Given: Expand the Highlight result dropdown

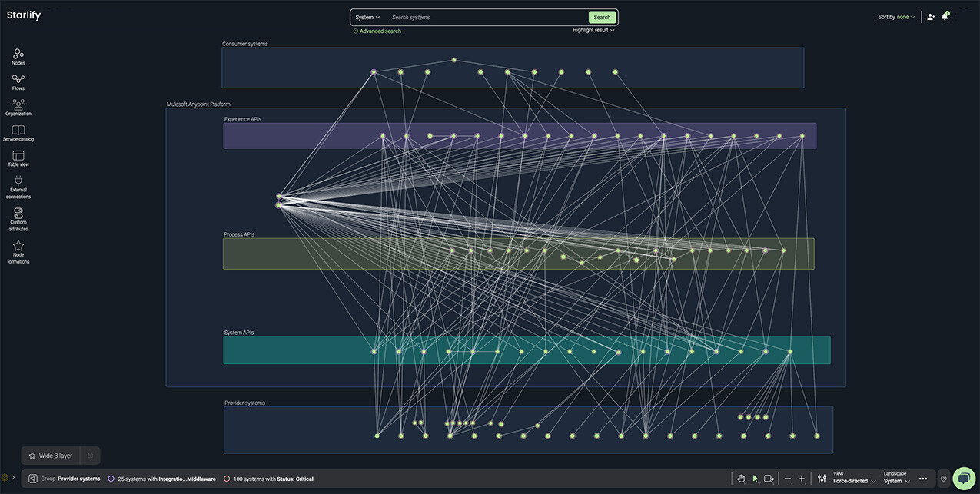Looking at the screenshot, I should (593, 31).
